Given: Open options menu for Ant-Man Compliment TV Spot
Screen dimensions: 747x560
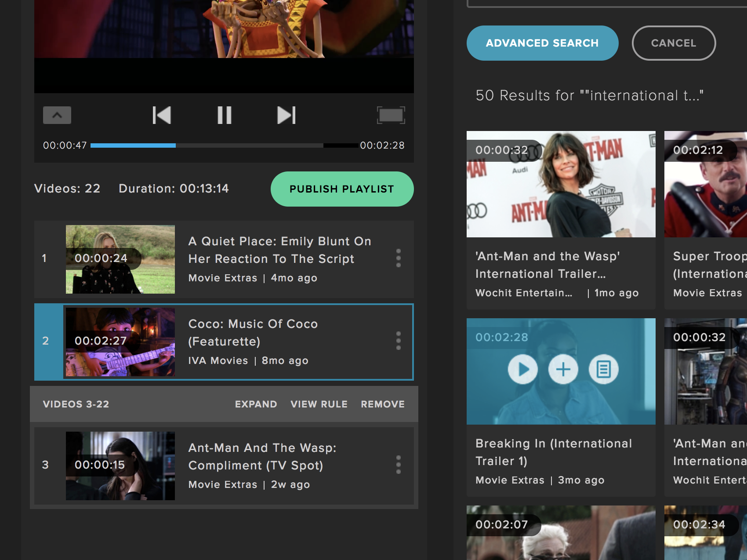Looking at the screenshot, I should (399, 465).
